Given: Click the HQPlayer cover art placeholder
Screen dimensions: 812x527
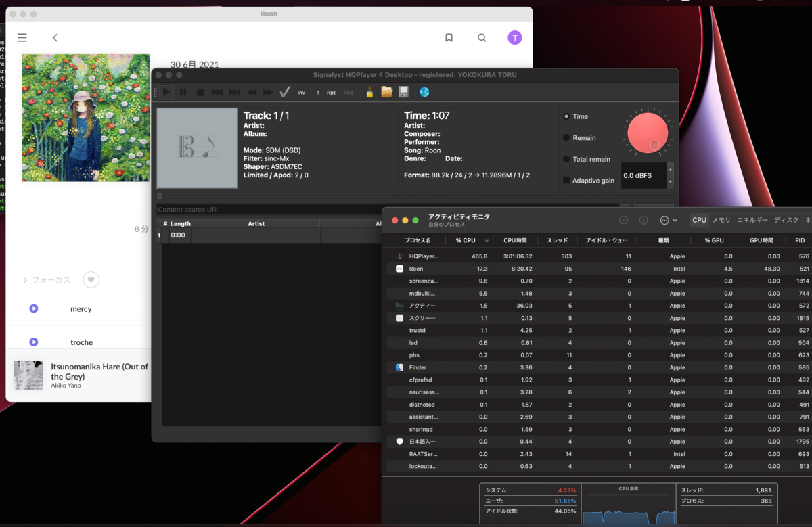Looking at the screenshot, I should pos(197,147).
